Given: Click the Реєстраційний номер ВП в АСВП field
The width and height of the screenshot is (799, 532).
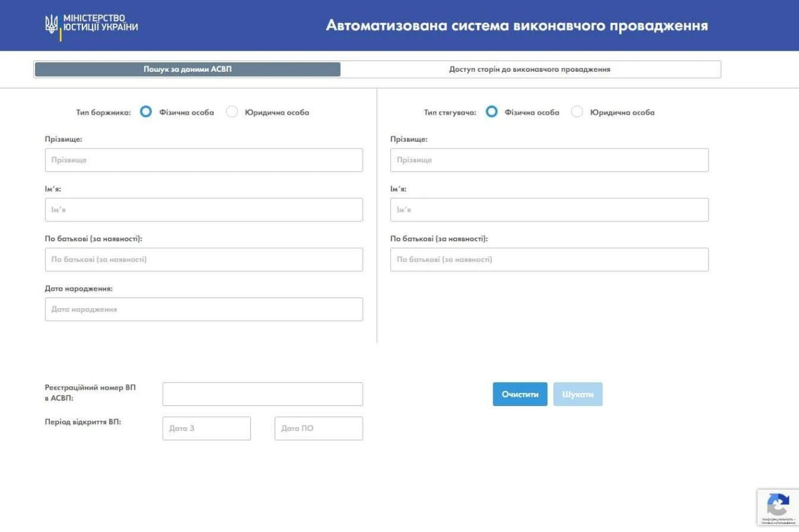Looking at the screenshot, I should click(x=262, y=394).
